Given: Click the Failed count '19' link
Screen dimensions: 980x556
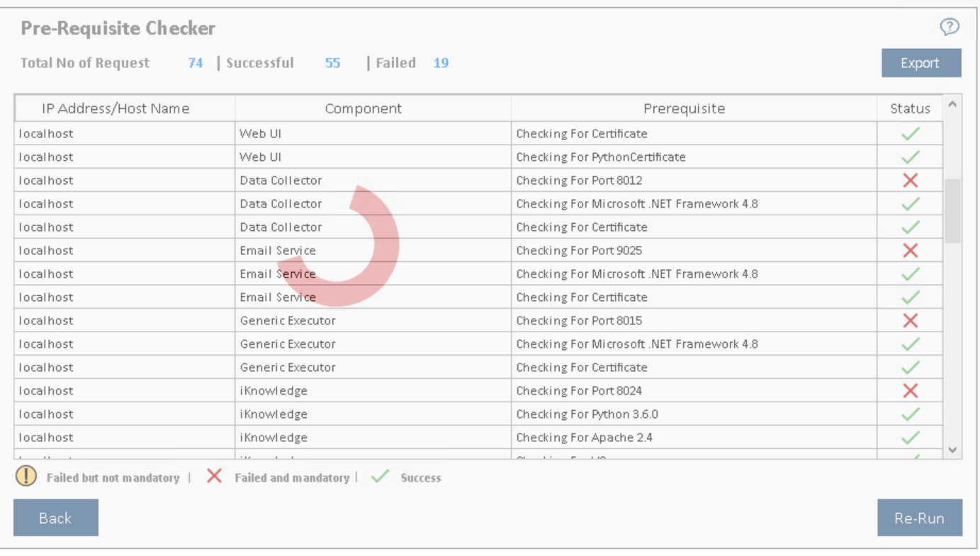Looking at the screenshot, I should pyautogui.click(x=441, y=63).
